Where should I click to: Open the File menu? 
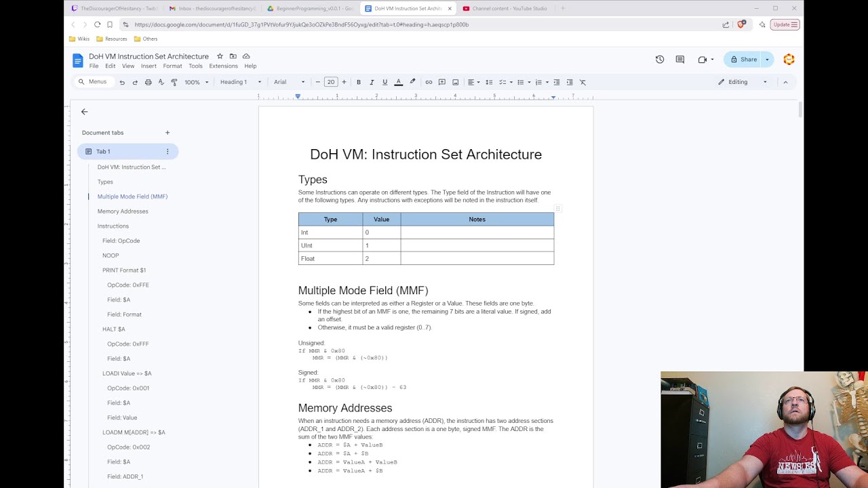94,66
